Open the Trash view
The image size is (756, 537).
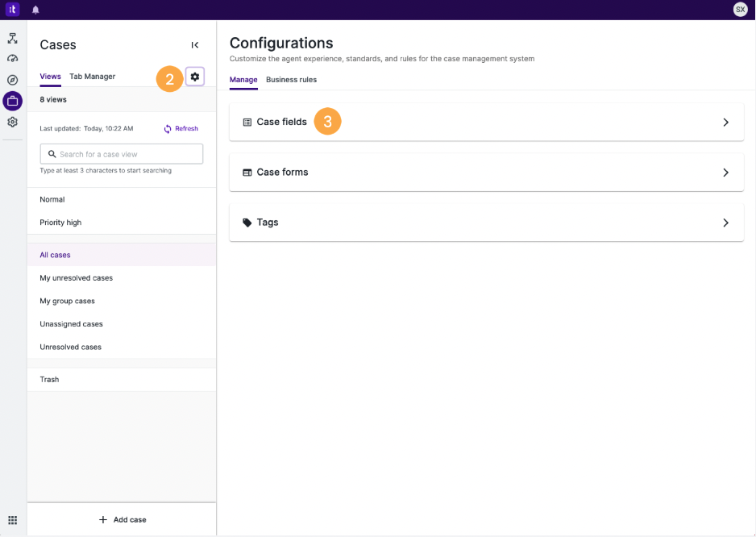(122, 379)
